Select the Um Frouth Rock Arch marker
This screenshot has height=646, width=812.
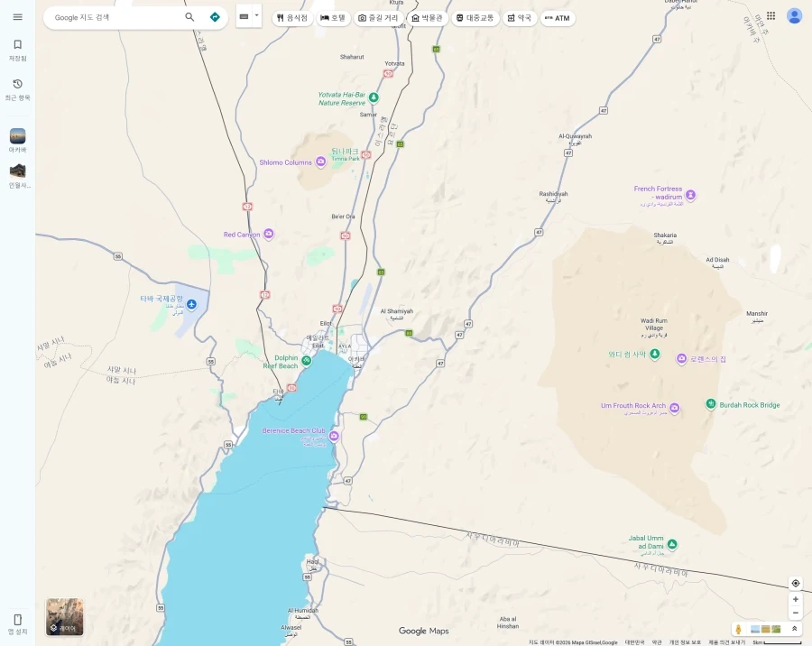[674, 408]
